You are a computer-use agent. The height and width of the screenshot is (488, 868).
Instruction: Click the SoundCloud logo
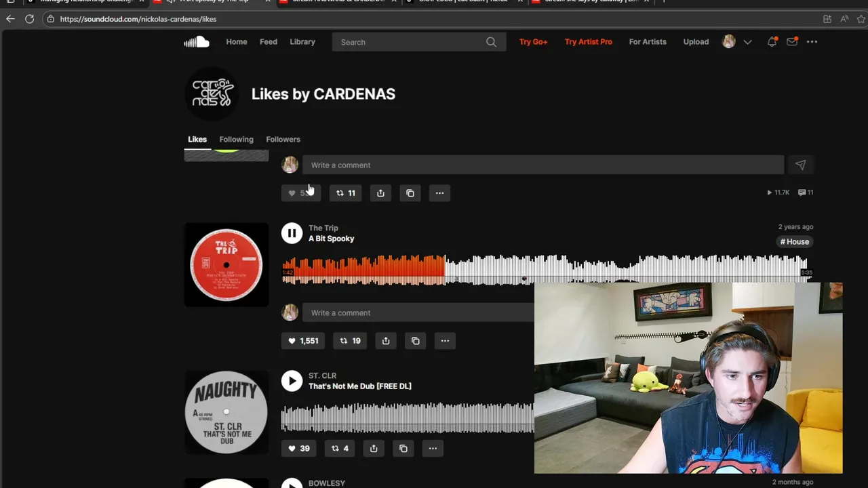[197, 42]
